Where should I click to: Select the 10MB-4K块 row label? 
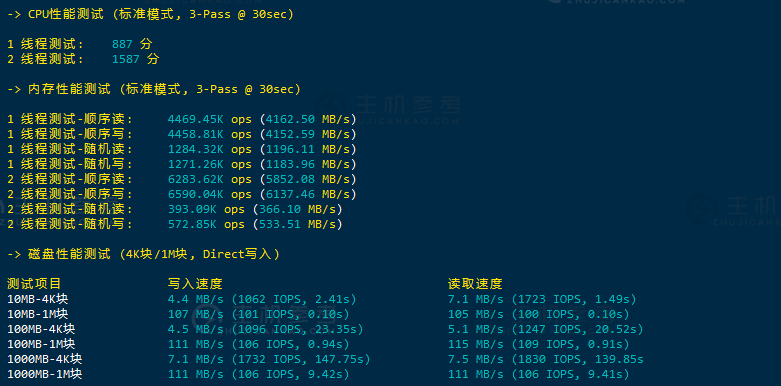[x=37, y=299]
